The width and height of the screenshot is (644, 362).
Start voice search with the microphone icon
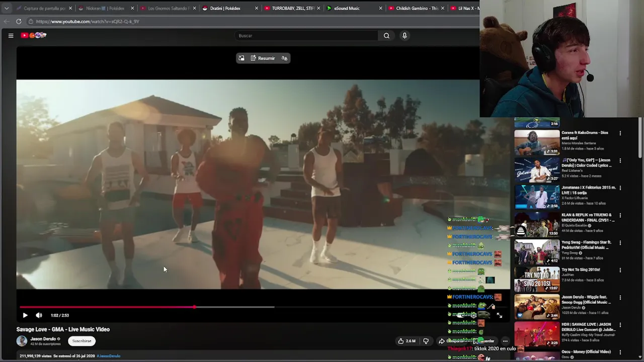click(x=405, y=36)
